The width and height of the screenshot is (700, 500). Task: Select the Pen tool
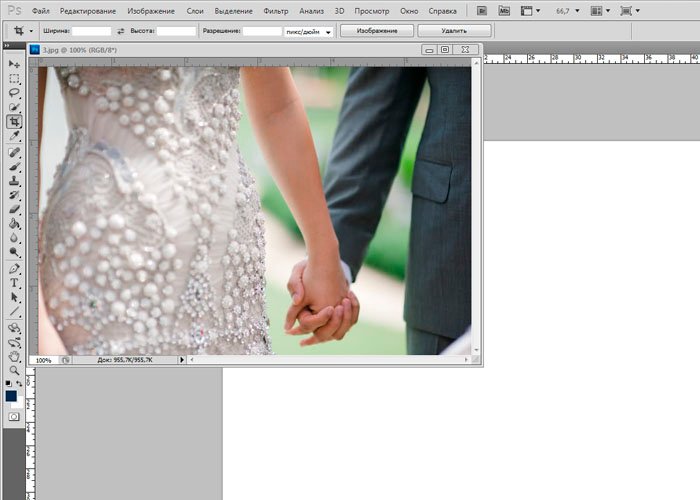(14, 269)
